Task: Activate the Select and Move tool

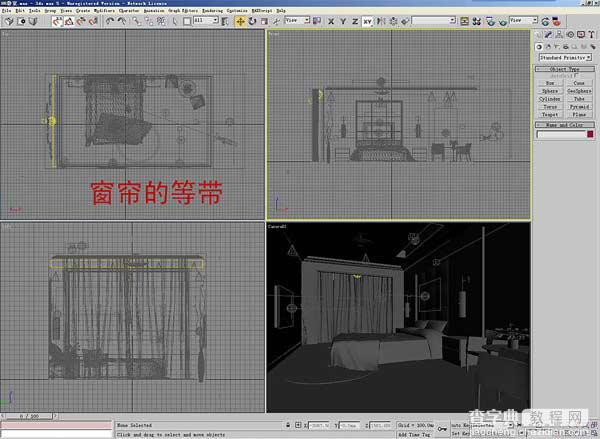Action: pos(240,21)
